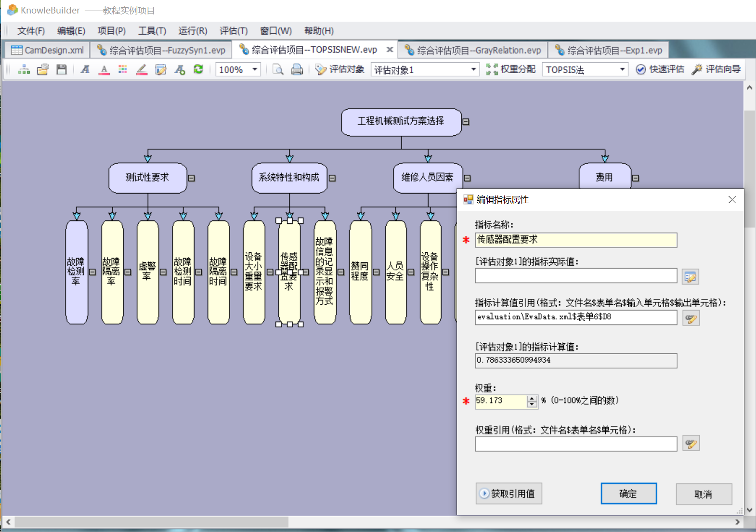
Task: Collapse the 测试性要求 node
Action: [191, 178]
